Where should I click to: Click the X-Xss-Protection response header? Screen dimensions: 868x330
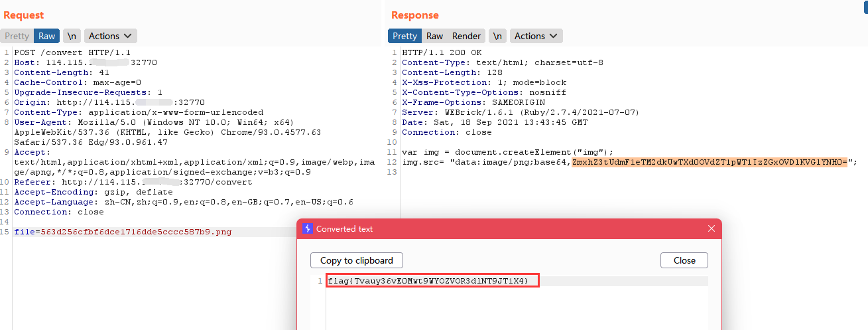(x=484, y=82)
